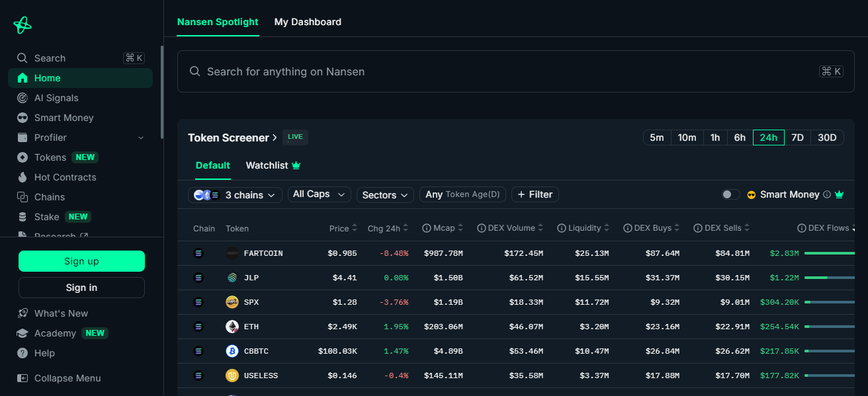Open the 3 chains dropdown
This screenshot has height=396, width=868.
point(235,195)
